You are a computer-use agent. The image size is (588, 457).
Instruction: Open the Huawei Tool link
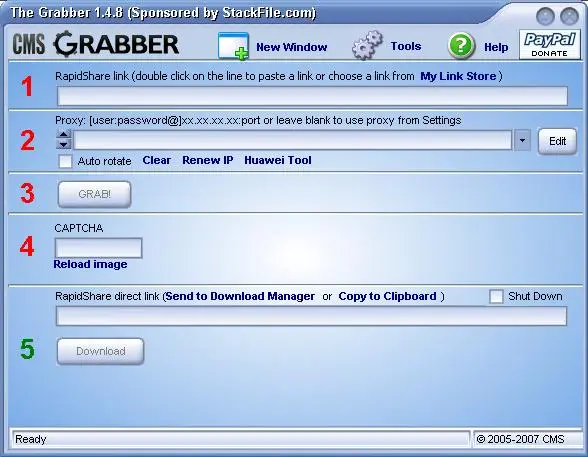(278, 160)
